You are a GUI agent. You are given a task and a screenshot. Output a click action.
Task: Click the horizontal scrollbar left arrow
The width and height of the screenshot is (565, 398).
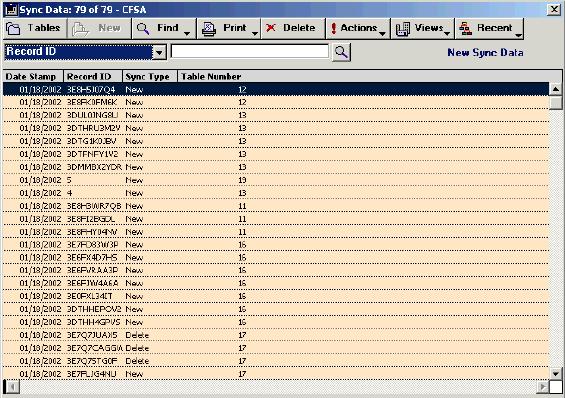(x=12, y=387)
